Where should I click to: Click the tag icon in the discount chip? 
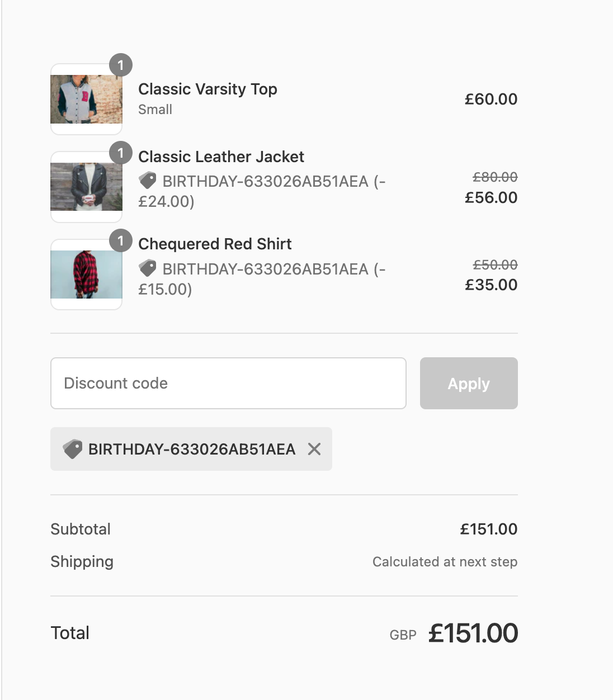pyautogui.click(x=73, y=449)
